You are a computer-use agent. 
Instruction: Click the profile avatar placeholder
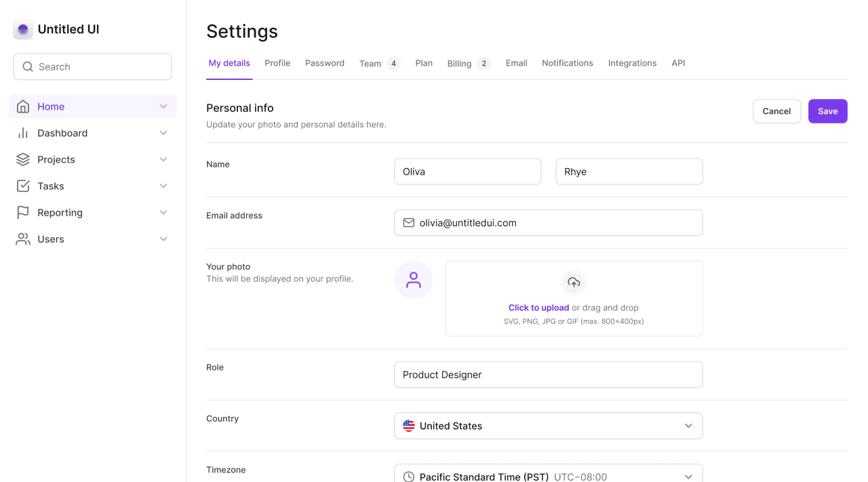(414, 280)
